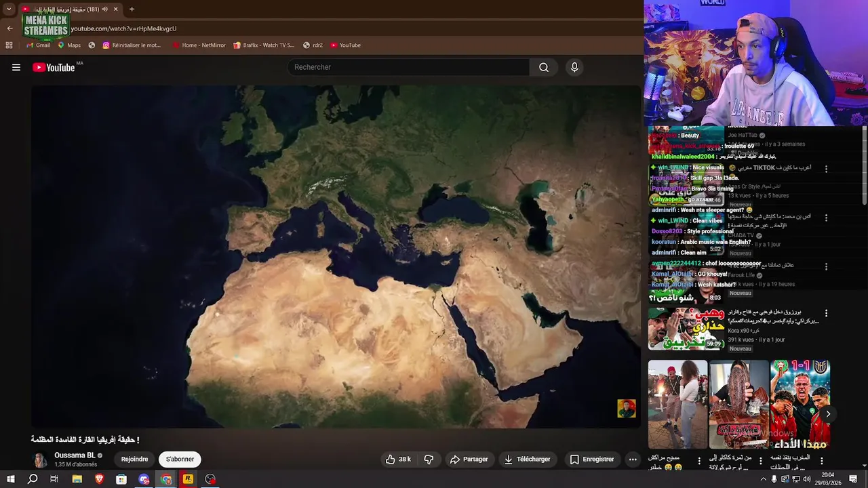The height and width of the screenshot is (488, 868).
Task: Join the channel via Rejoindre
Action: 134,459
